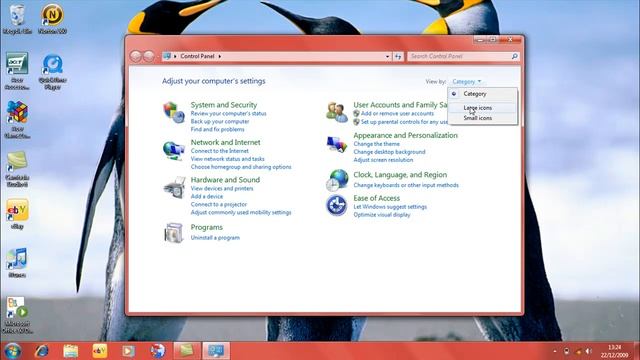The height and width of the screenshot is (360, 640).
Task: Click Choose homegroup and sharing options
Action: coord(241,167)
